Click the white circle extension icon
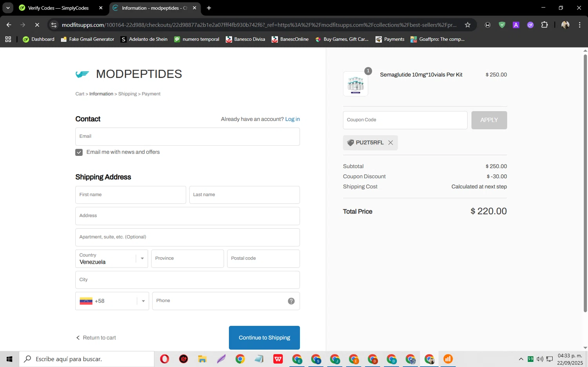The image size is (588, 367). (488, 25)
